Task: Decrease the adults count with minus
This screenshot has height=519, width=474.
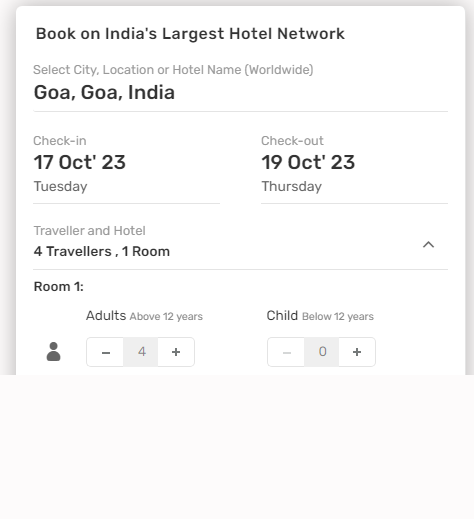Action: click(x=105, y=352)
